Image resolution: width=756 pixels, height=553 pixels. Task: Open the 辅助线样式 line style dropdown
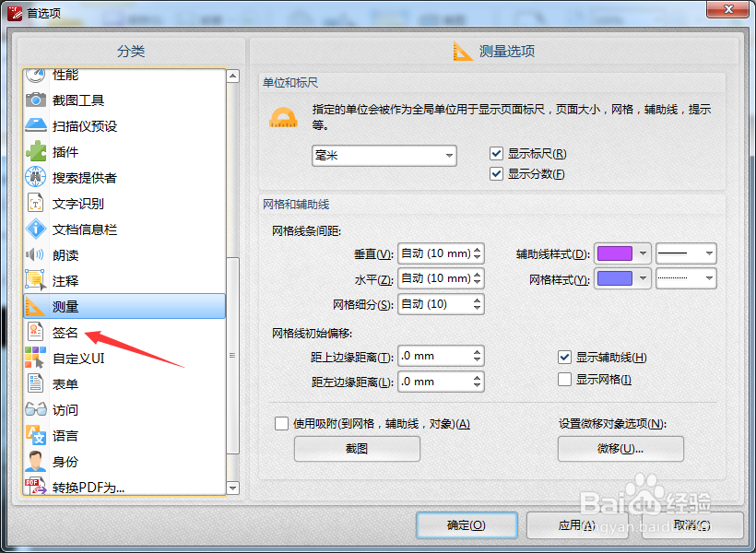[686, 253]
